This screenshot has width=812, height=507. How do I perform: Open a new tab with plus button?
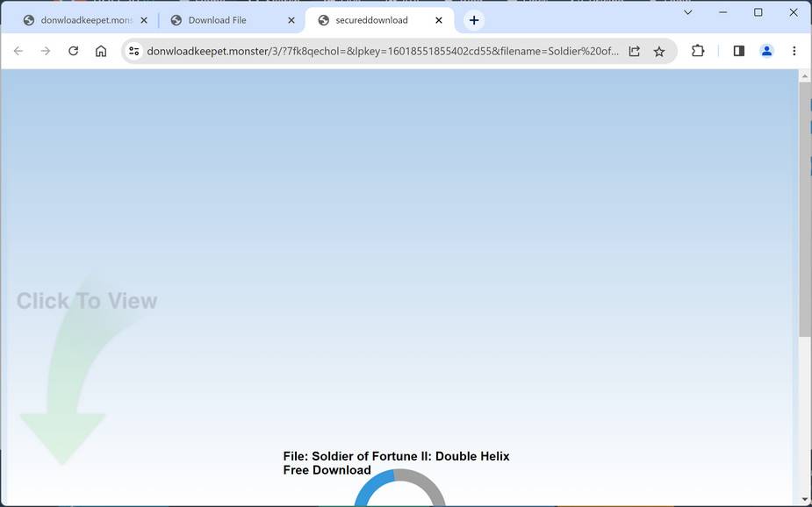[474, 20]
